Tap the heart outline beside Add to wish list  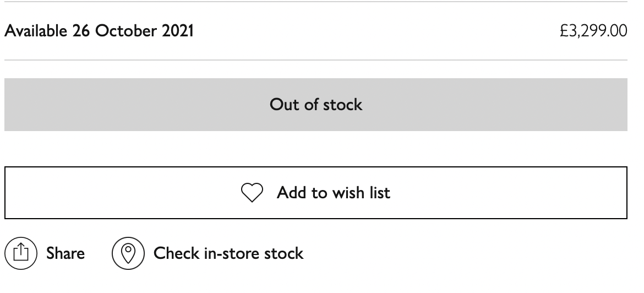252,193
